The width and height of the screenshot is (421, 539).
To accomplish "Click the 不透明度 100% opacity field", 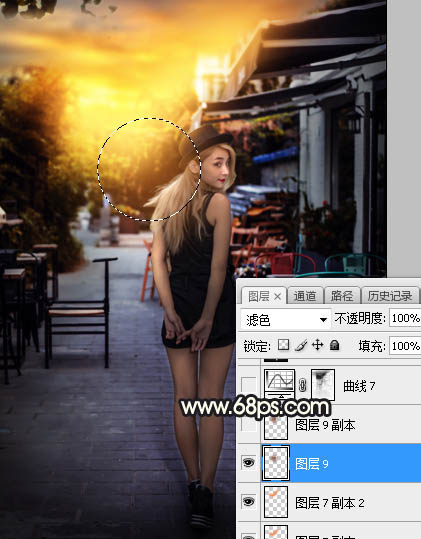I will click(x=405, y=318).
